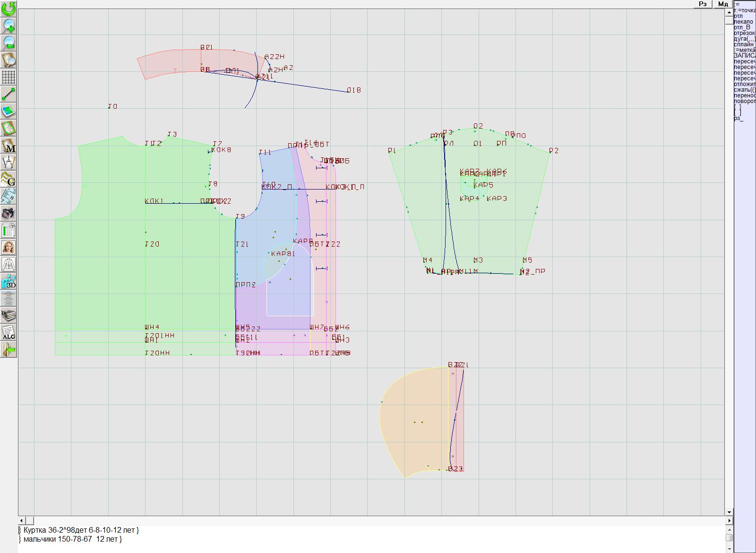Image resolution: width=756 pixels, height=553 pixels.
Task: Click the vertical scrollbar up arrow
Action: point(729,11)
